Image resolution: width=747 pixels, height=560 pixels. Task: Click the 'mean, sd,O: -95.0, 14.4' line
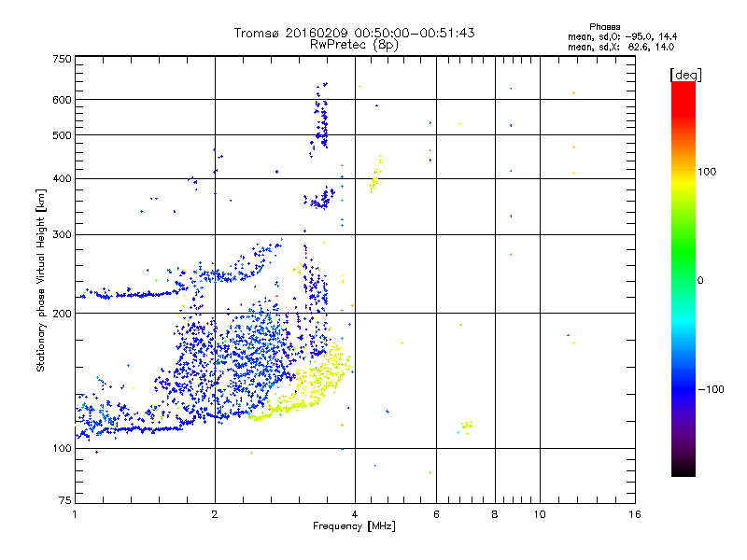[x=622, y=36]
